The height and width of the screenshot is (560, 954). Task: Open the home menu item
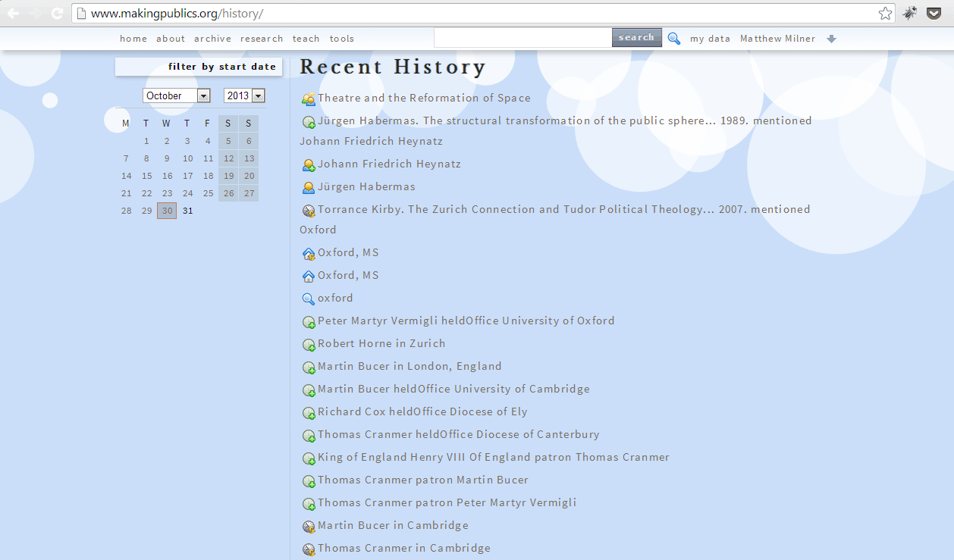tap(133, 39)
